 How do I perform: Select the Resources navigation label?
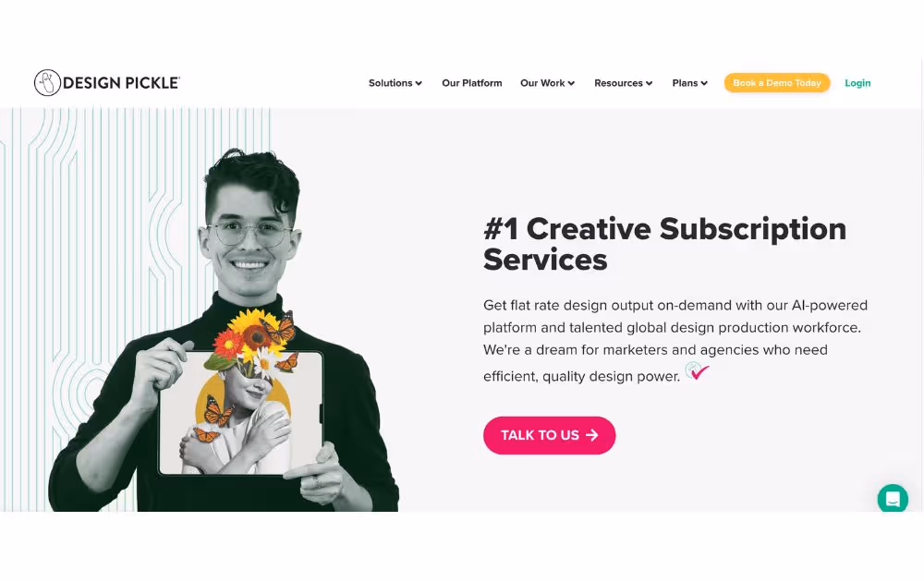[618, 83]
